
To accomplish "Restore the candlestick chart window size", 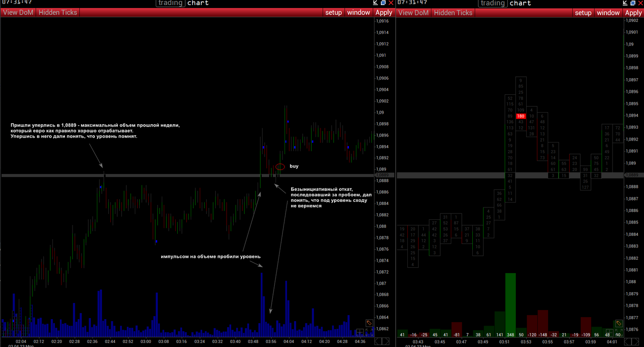I will pos(383,3).
